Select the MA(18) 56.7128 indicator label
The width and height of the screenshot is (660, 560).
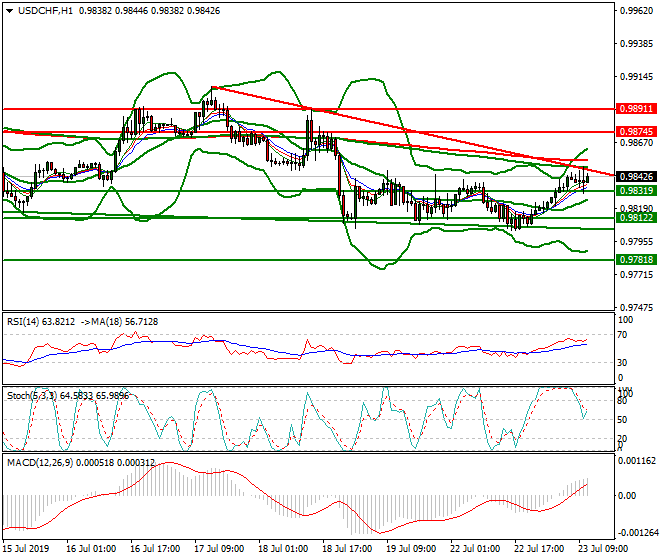click(x=125, y=322)
